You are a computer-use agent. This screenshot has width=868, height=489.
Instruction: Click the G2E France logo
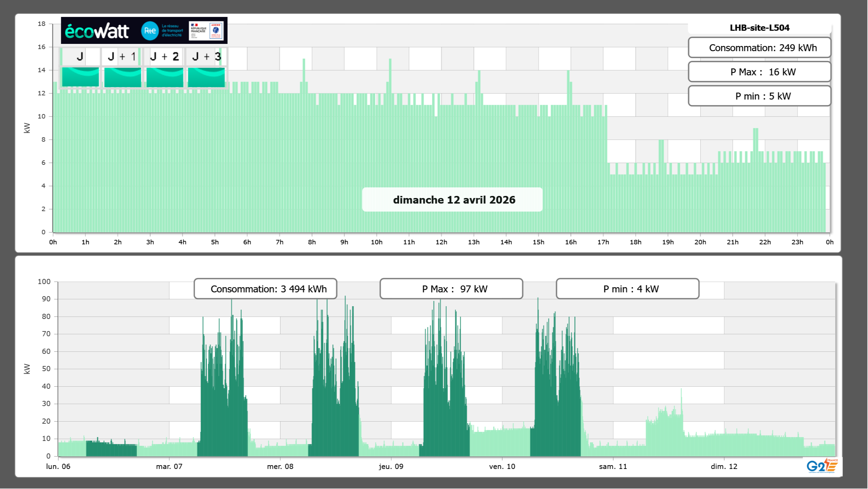[x=822, y=466]
